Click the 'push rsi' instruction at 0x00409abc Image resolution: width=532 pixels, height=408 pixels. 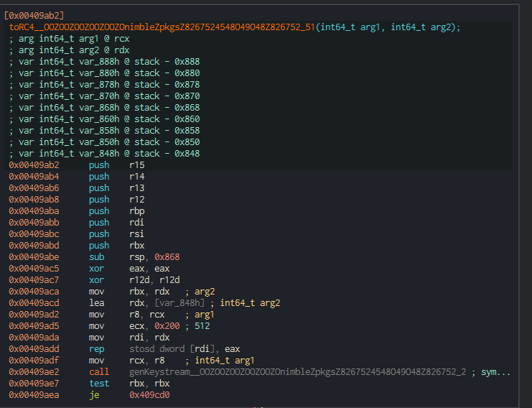tap(116, 234)
